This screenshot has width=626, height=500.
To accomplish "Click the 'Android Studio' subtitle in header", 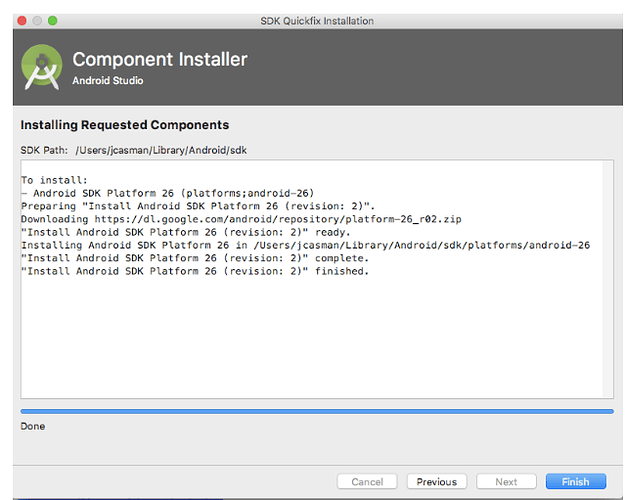I will [x=108, y=81].
